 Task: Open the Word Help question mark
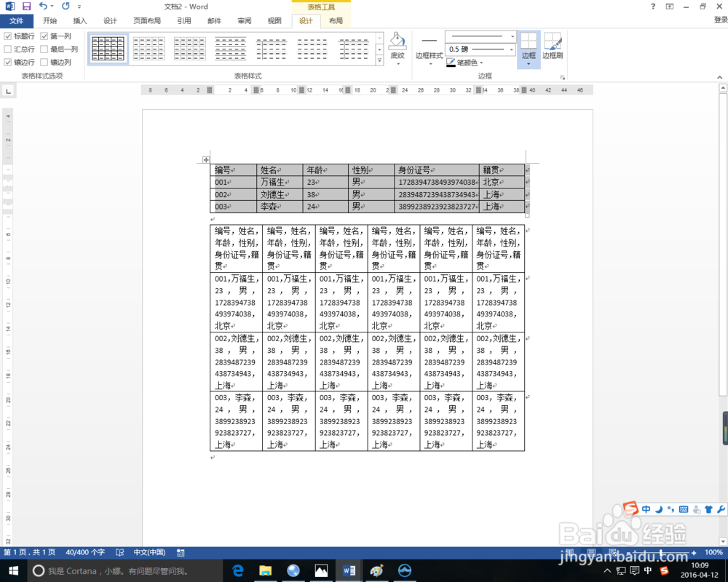click(x=653, y=7)
